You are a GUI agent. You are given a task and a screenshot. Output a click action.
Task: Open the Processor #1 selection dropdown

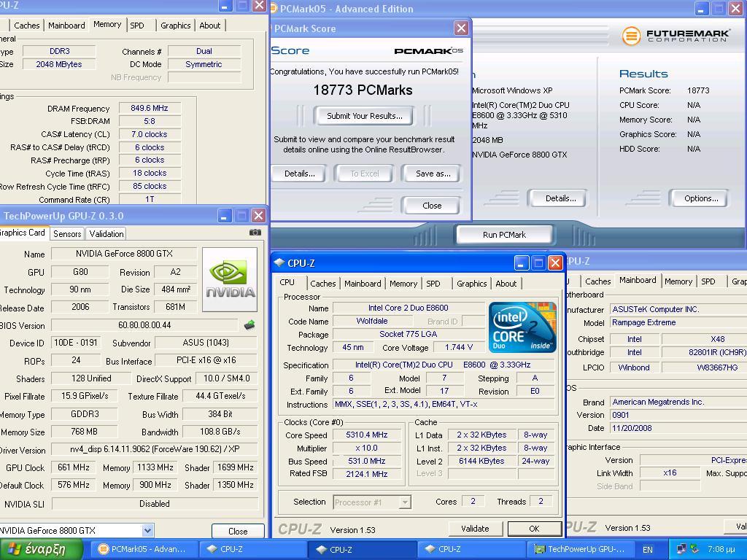point(405,502)
